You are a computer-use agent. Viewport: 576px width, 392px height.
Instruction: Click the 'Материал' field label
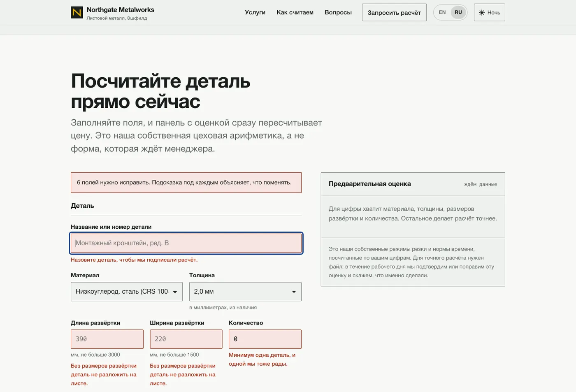click(x=85, y=275)
